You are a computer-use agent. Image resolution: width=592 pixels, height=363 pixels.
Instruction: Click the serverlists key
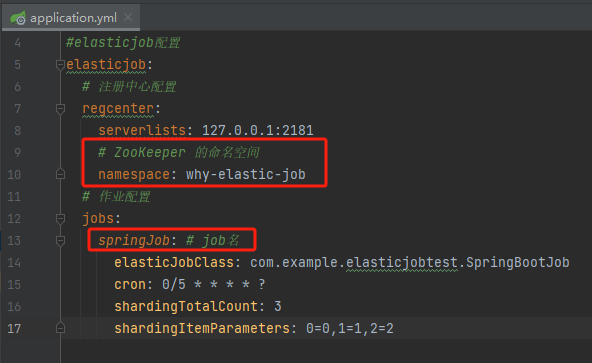tap(142, 131)
